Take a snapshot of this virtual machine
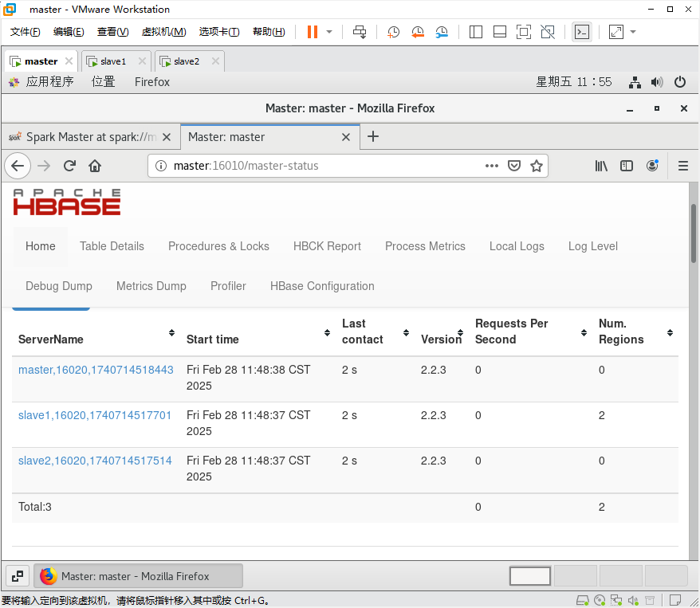The image size is (700, 608). pos(393,32)
